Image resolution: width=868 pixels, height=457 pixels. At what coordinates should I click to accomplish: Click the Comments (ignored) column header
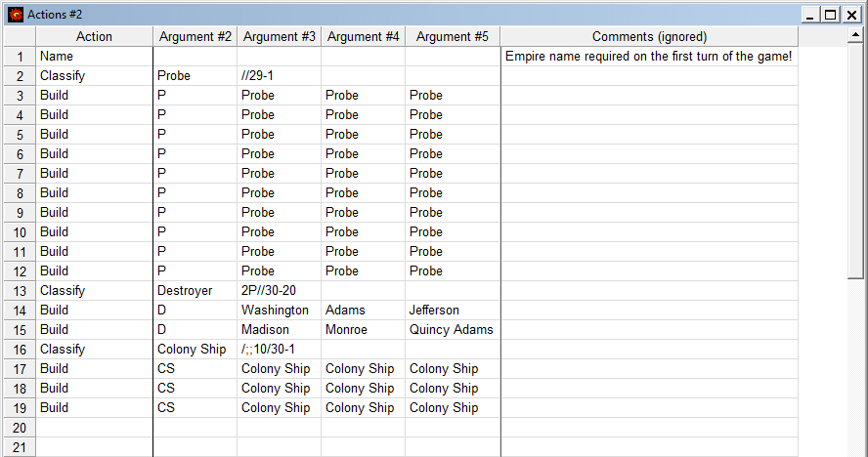649,37
